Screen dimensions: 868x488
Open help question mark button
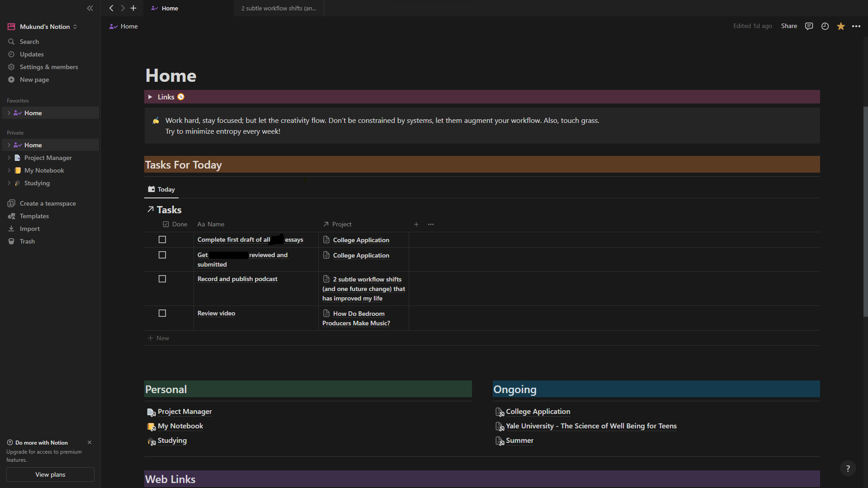pos(848,469)
